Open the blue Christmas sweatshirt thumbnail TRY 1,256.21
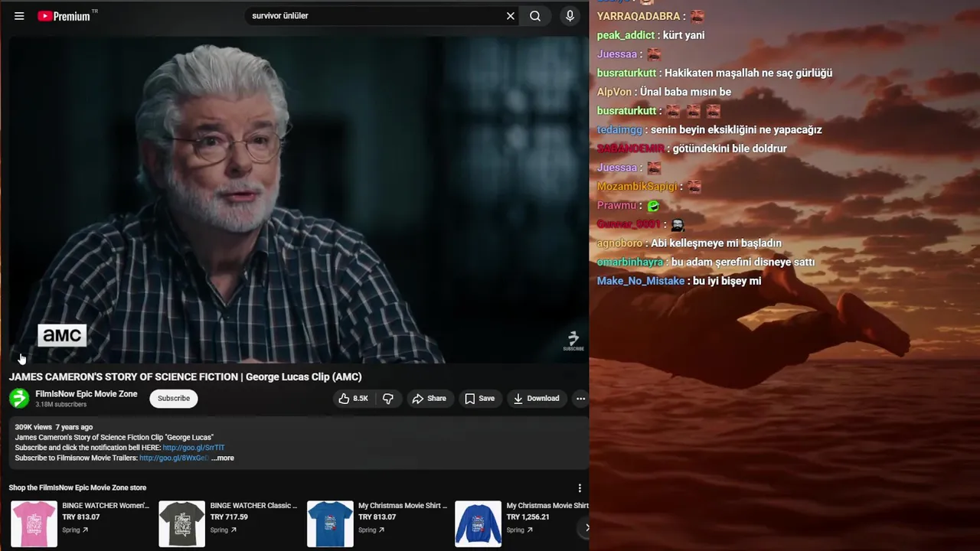The image size is (980, 551). pyautogui.click(x=479, y=524)
